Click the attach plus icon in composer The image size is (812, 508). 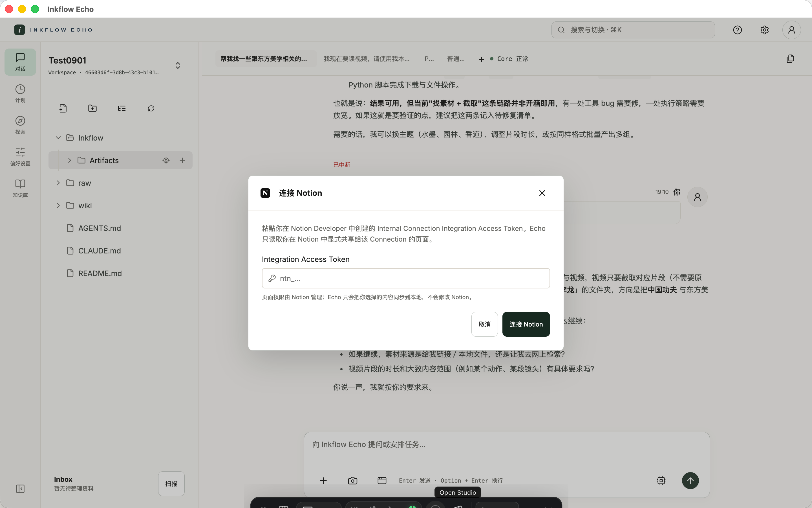click(x=323, y=480)
